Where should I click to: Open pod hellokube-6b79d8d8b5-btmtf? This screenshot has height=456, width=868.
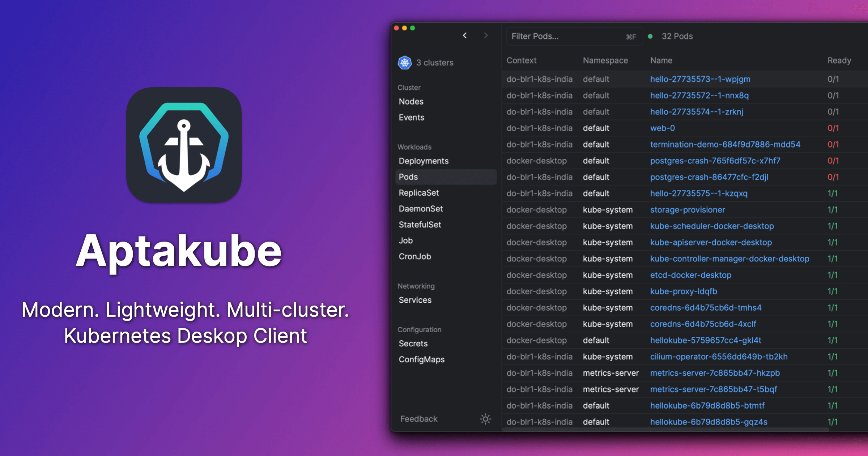(x=707, y=406)
